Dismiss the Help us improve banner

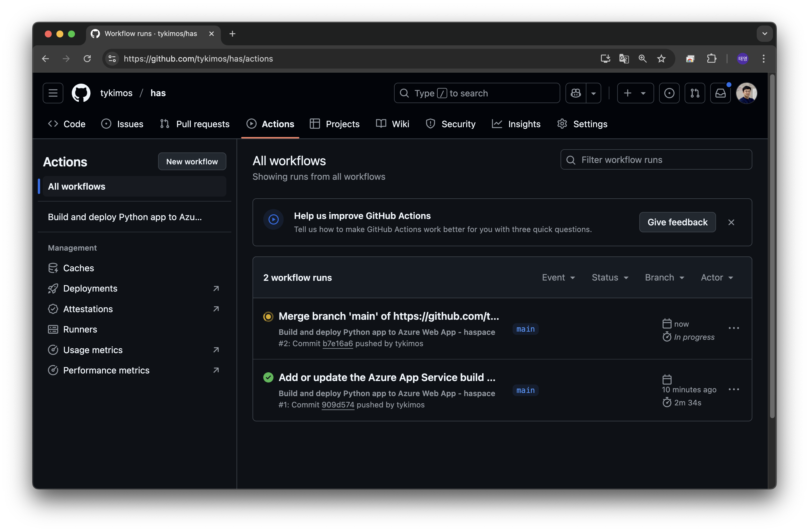[731, 222]
